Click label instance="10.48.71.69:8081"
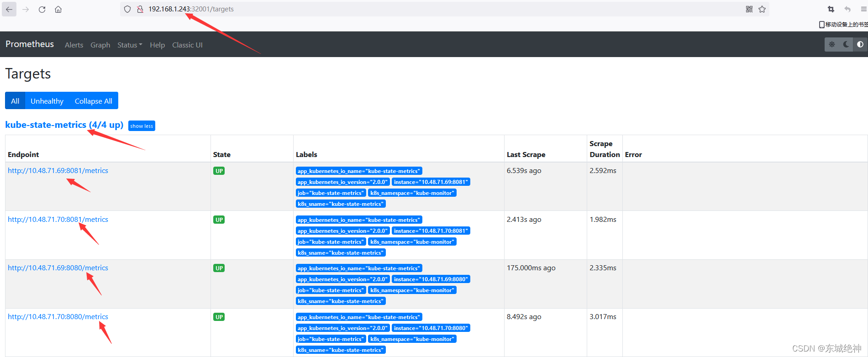The width and height of the screenshot is (868, 357). point(431,182)
